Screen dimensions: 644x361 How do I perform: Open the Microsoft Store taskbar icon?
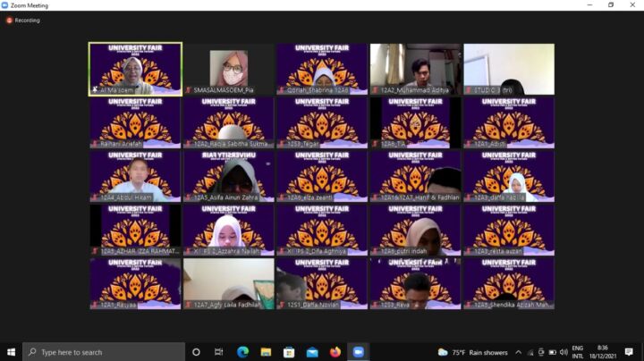click(x=289, y=352)
